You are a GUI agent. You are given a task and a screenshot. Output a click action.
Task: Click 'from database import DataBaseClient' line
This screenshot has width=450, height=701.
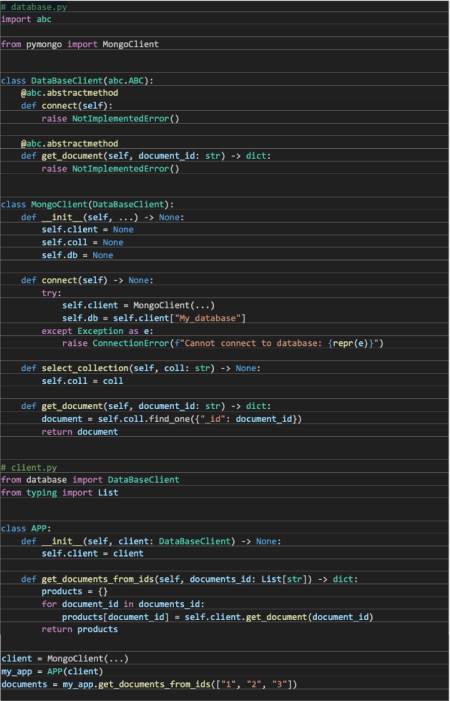pos(90,480)
